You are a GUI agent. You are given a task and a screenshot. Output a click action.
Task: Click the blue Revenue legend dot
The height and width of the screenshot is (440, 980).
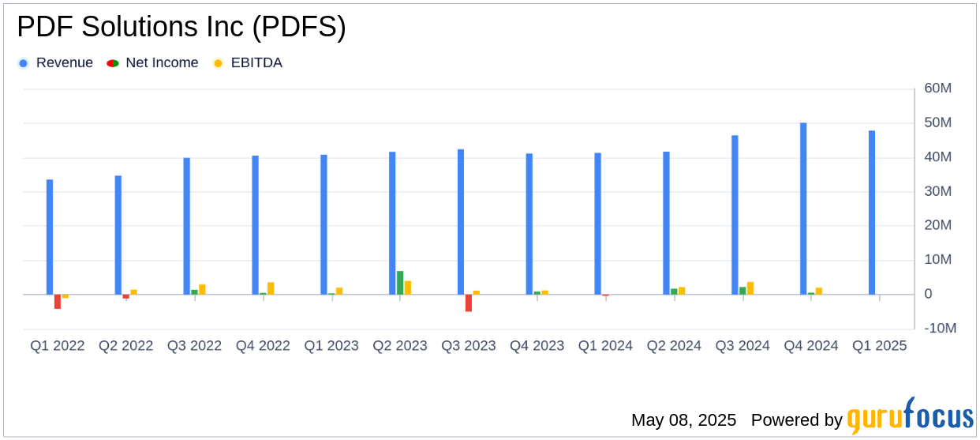point(23,63)
